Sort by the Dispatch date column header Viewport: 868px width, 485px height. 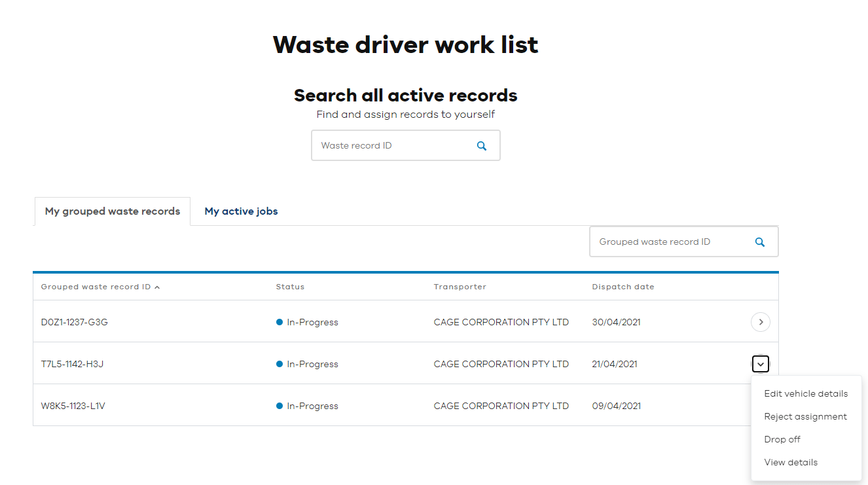pyautogui.click(x=623, y=287)
